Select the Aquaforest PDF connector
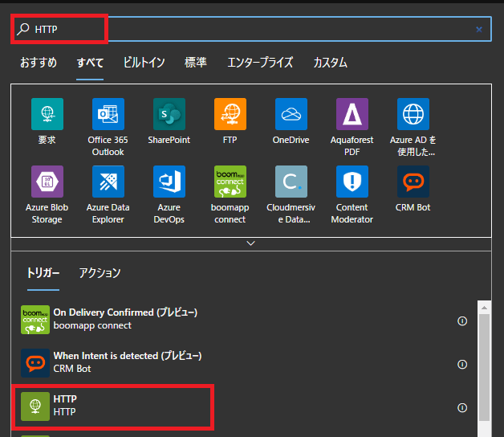The image size is (504, 437). click(352, 114)
